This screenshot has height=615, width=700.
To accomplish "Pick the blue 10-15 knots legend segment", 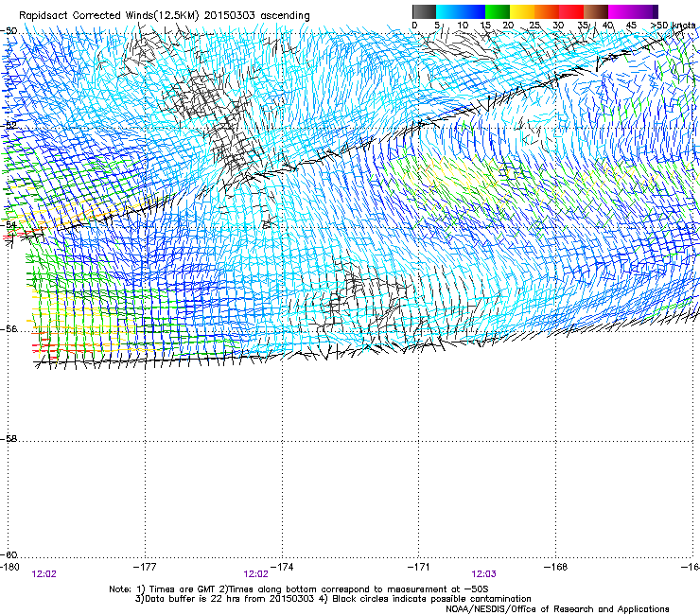I will point(473,11).
